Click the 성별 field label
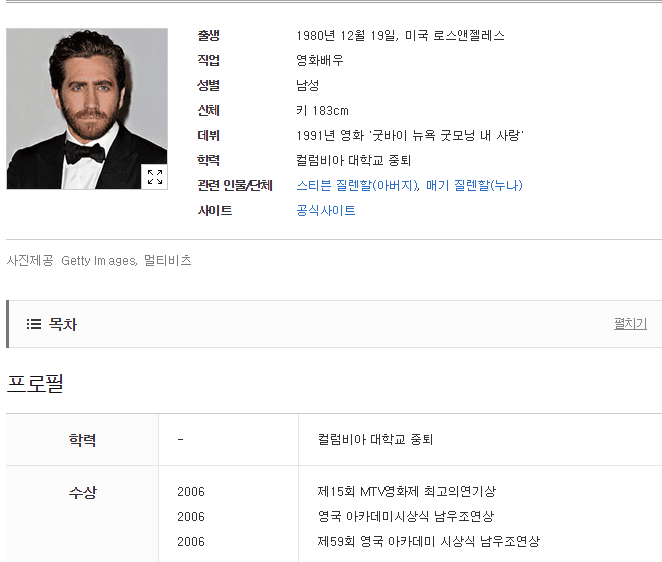 click(x=209, y=85)
